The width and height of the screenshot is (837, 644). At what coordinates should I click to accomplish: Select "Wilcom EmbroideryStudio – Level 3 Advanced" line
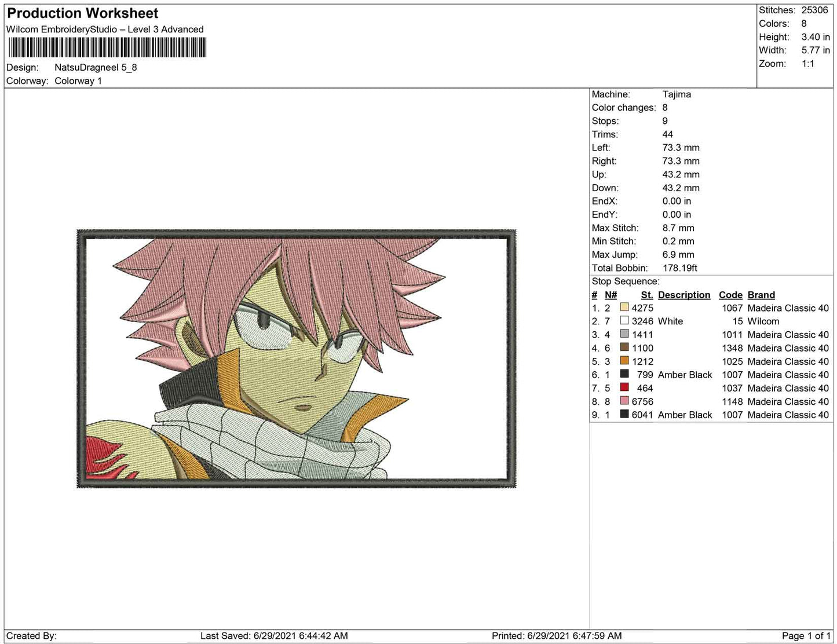click(105, 29)
